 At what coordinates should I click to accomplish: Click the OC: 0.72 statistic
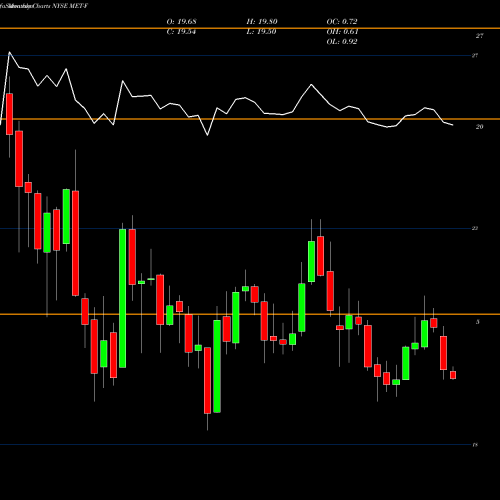(342, 22)
